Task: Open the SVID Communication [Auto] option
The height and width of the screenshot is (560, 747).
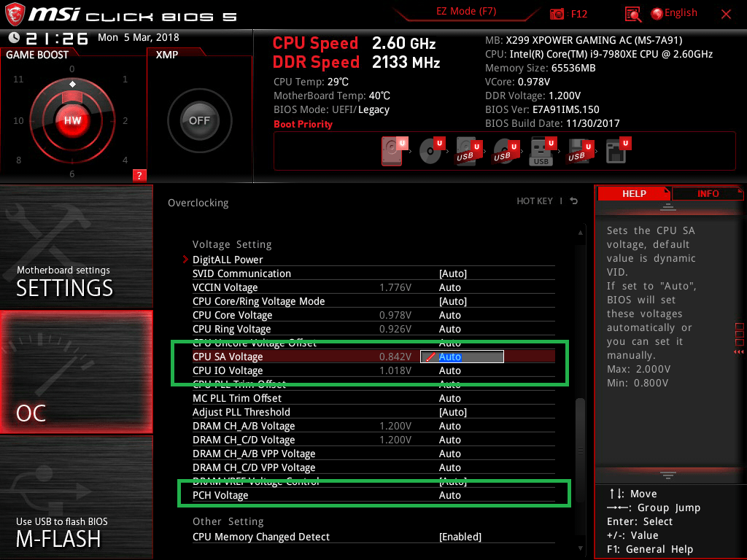Action: tap(452, 273)
